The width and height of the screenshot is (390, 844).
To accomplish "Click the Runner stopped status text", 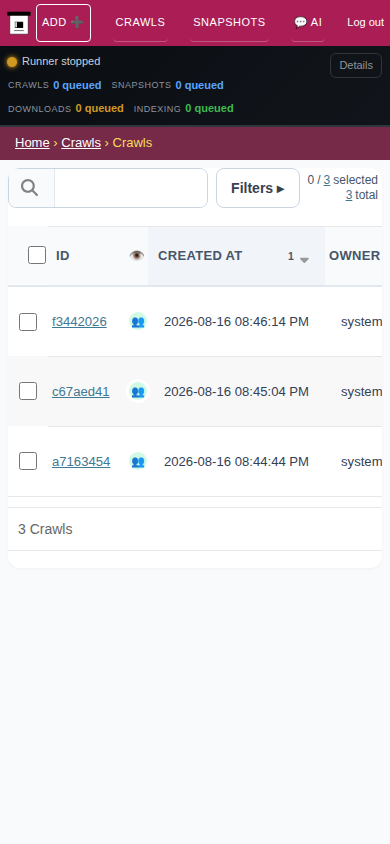I will coord(61,61).
